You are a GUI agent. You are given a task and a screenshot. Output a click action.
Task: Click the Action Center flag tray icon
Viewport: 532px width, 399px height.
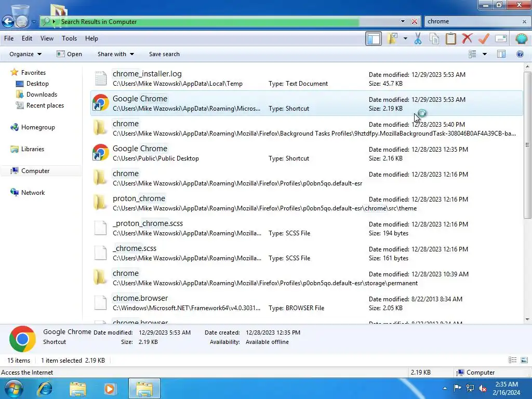coord(457,388)
